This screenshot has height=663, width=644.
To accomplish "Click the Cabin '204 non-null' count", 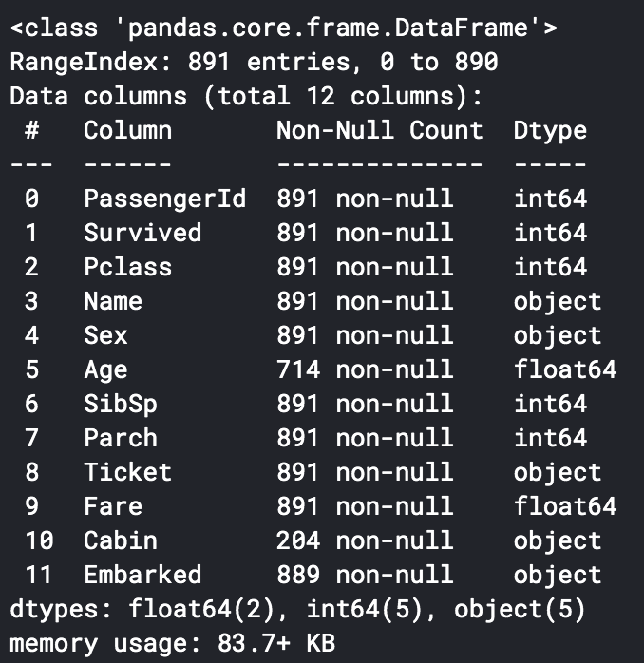I will point(365,541).
